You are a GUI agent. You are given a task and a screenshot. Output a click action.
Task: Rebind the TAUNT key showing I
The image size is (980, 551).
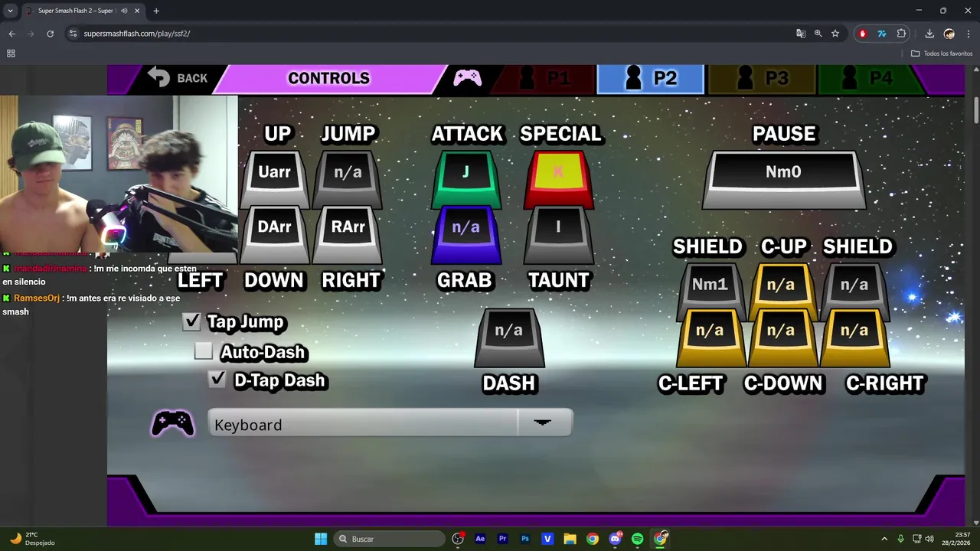pos(558,233)
